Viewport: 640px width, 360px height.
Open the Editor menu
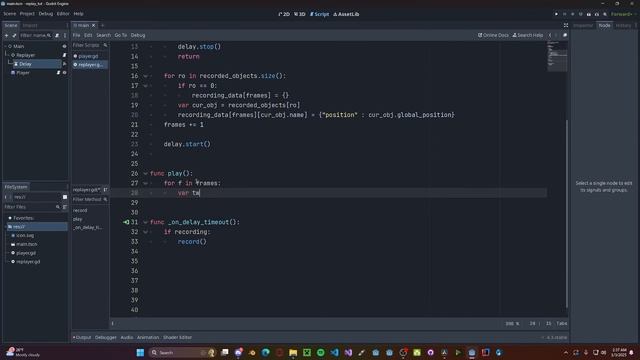pos(63,14)
